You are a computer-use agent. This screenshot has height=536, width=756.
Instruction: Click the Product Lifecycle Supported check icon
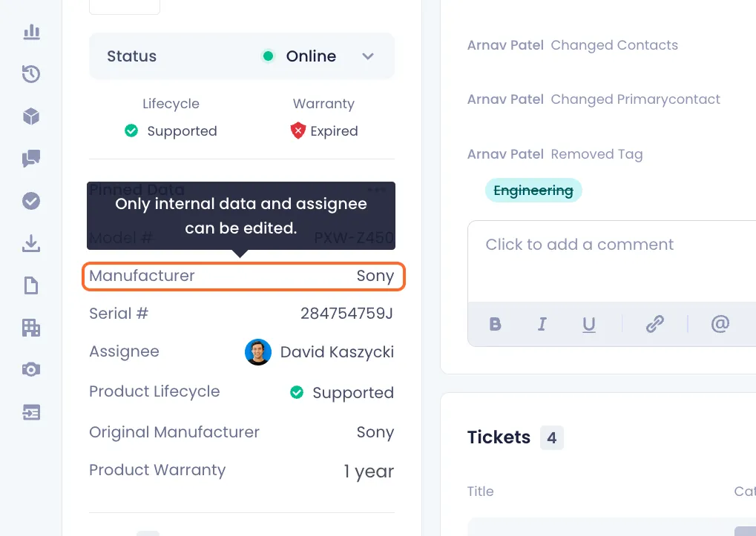[x=297, y=392]
